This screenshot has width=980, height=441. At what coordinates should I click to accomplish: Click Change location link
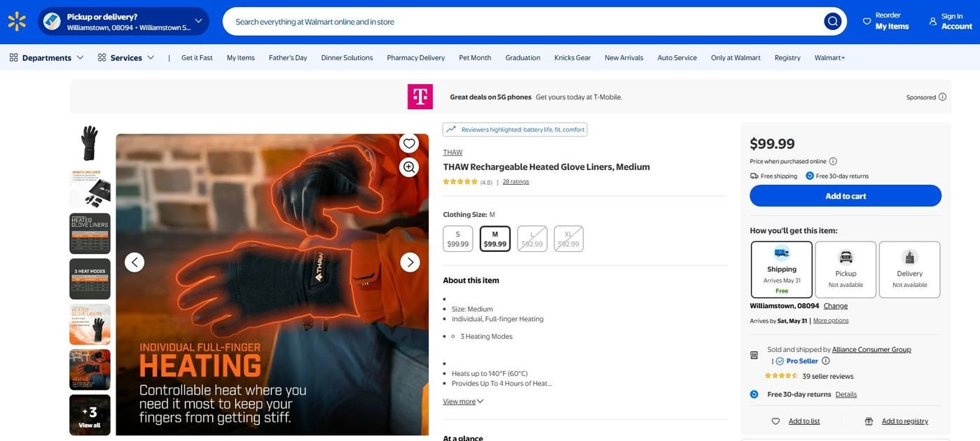(836, 306)
